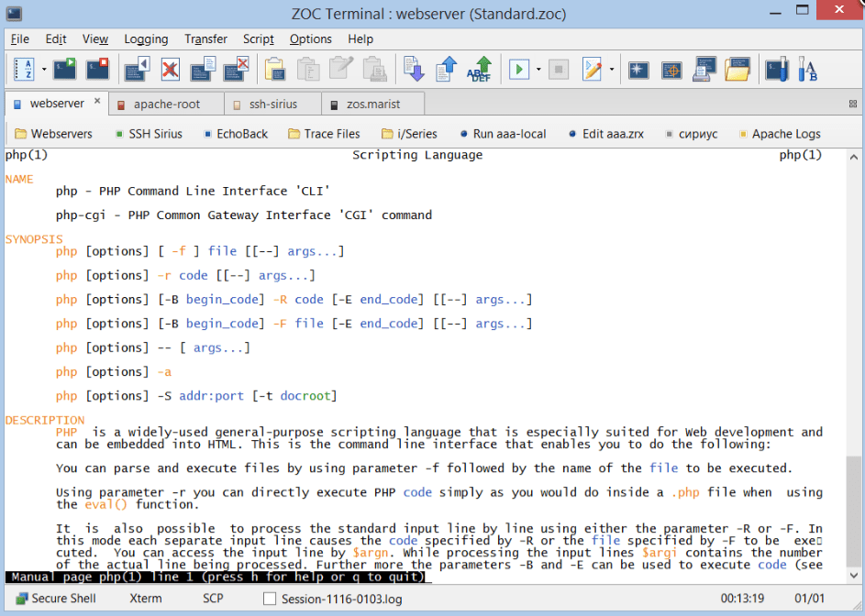Click the run script green play icon
Screen dimensions: 865x616
point(519,70)
